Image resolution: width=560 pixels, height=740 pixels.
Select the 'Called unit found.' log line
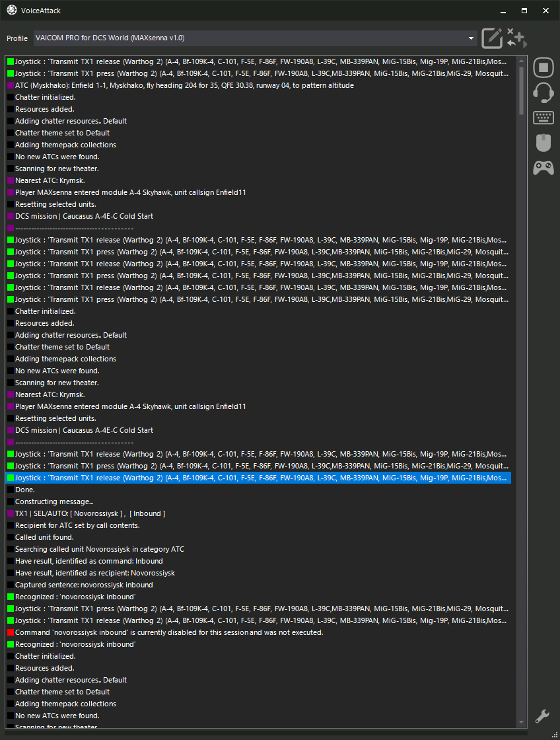(258, 538)
